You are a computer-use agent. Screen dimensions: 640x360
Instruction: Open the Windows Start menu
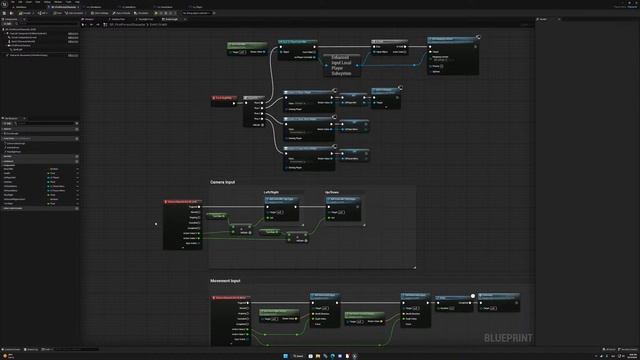tap(285, 356)
